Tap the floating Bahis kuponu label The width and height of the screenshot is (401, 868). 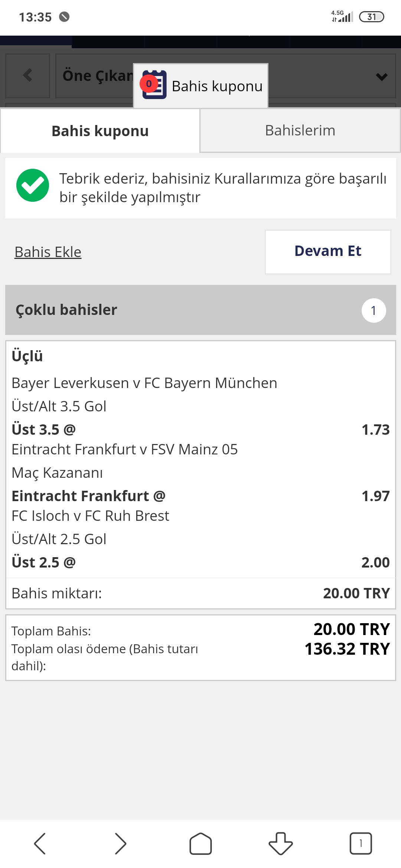point(217,86)
